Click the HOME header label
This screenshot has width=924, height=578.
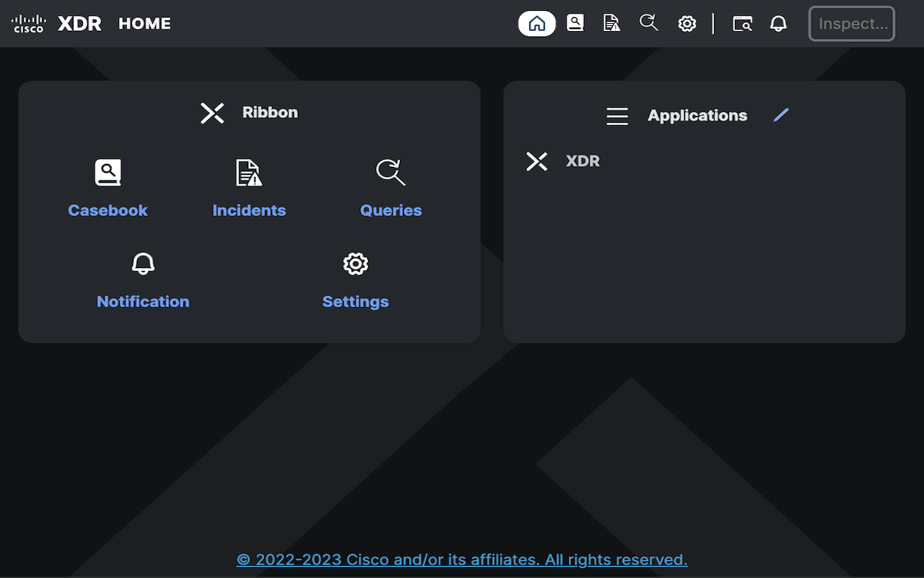click(x=144, y=24)
